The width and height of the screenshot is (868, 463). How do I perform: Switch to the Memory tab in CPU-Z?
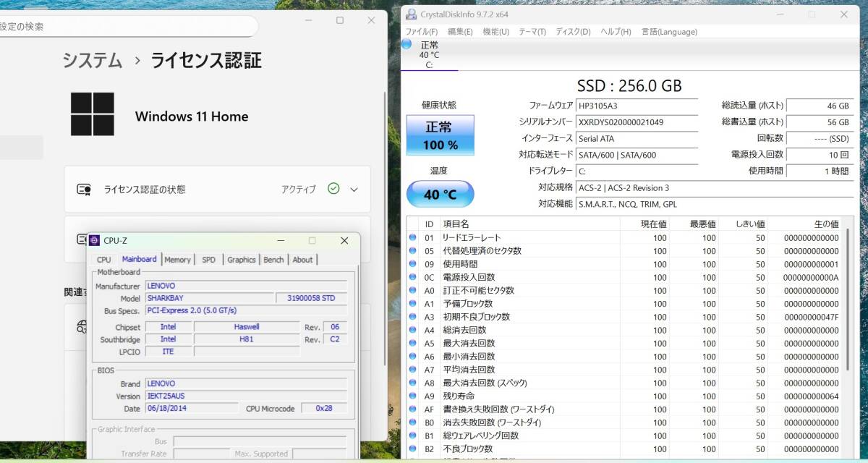[178, 259]
